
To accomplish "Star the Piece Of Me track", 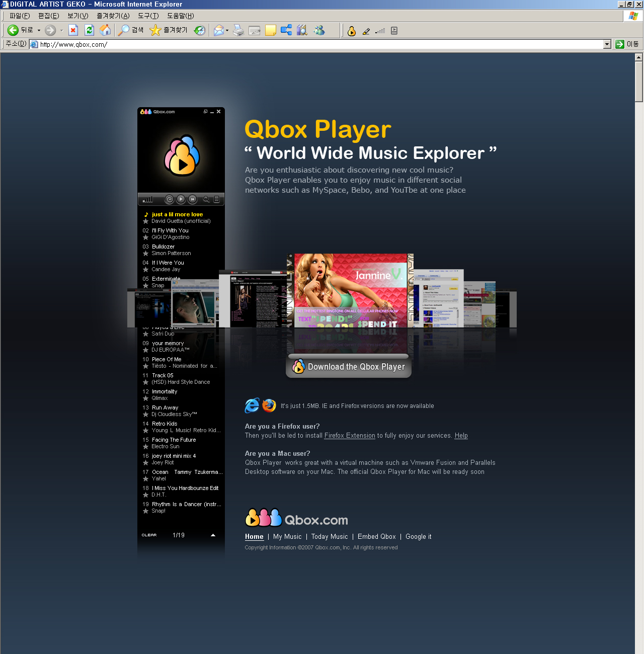I will [x=146, y=366].
